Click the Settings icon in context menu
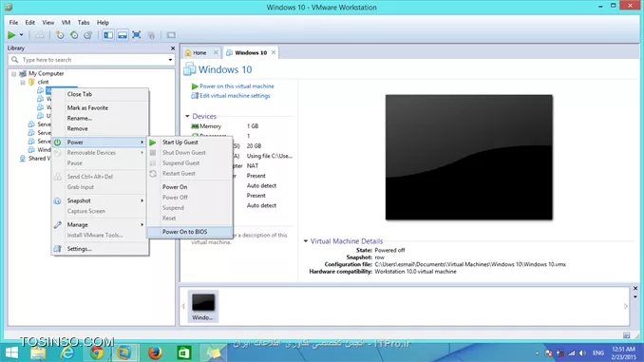Image resolution: width=644 pixels, height=362 pixels. coord(58,249)
